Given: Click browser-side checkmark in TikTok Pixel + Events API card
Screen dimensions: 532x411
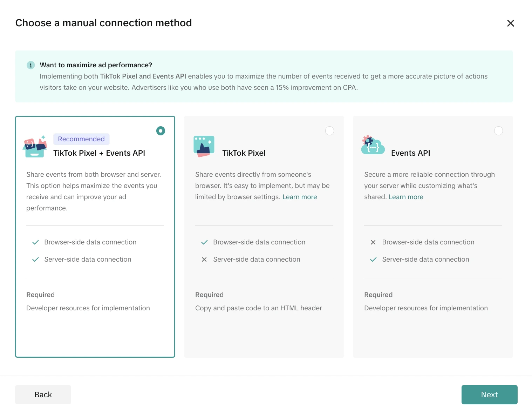Looking at the screenshot, I should tap(35, 242).
